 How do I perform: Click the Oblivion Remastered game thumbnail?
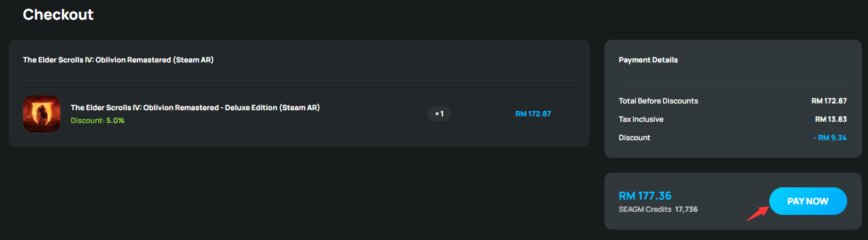tap(41, 114)
